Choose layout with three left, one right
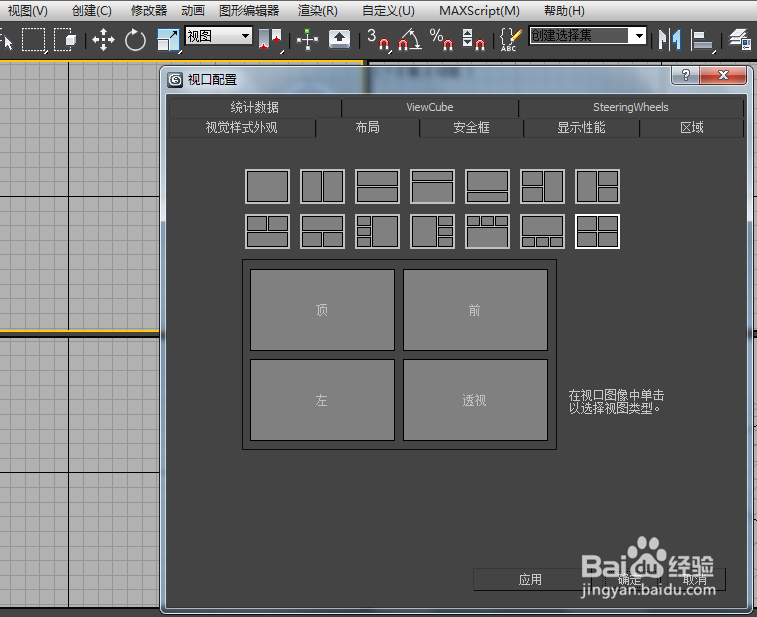The width and height of the screenshot is (757, 617). click(378, 232)
